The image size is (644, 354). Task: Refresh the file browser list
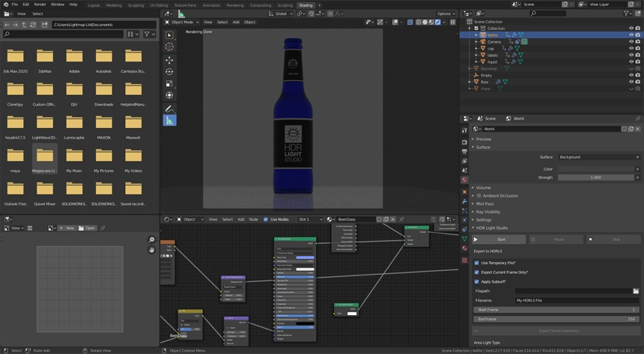(x=33, y=25)
